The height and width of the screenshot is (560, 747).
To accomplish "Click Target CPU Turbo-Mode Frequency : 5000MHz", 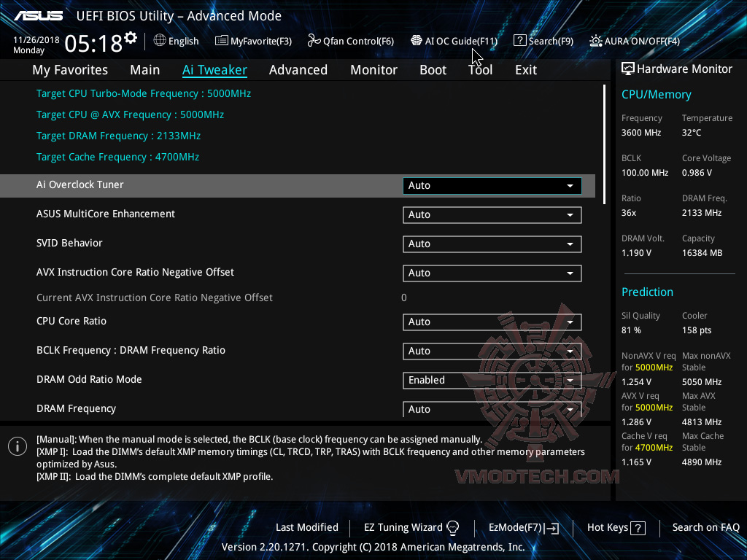I will coord(144,94).
